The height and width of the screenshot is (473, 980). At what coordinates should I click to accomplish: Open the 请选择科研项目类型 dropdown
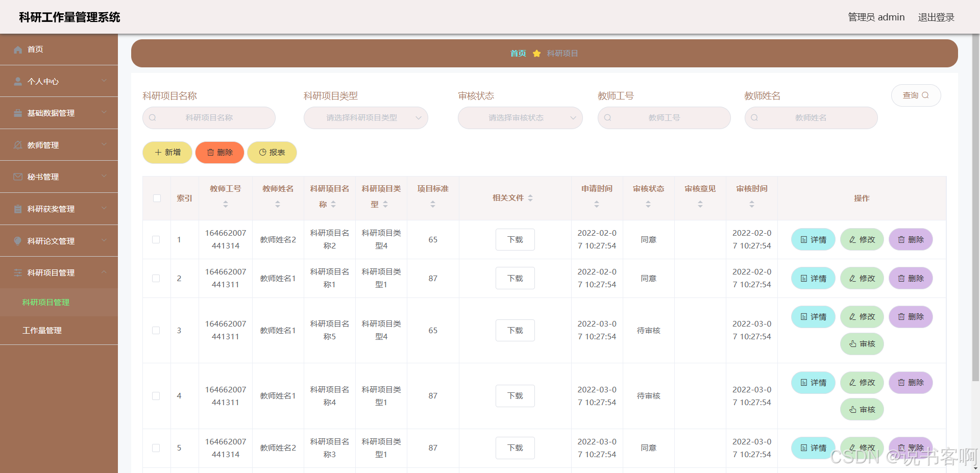[365, 118]
